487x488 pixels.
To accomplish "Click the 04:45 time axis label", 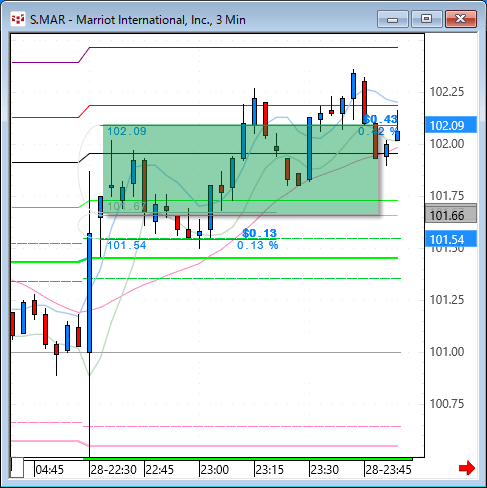I will pos(50,470).
